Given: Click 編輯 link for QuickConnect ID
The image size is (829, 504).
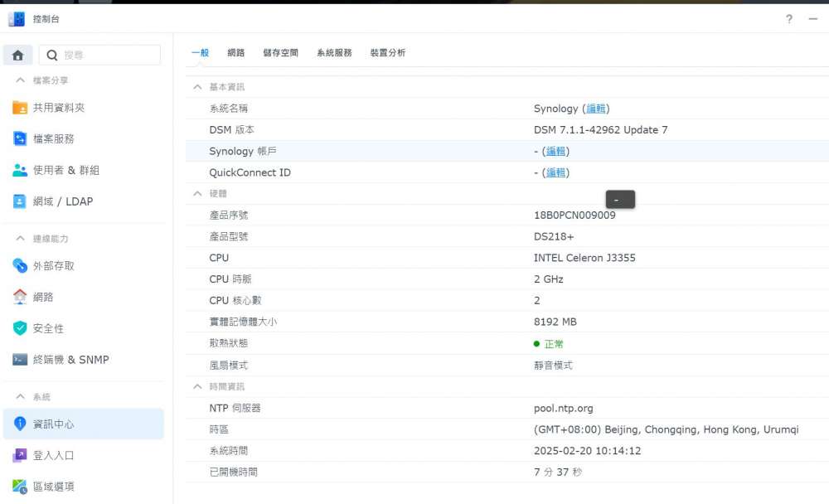Looking at the screenshot, I should tap(555, 172).
